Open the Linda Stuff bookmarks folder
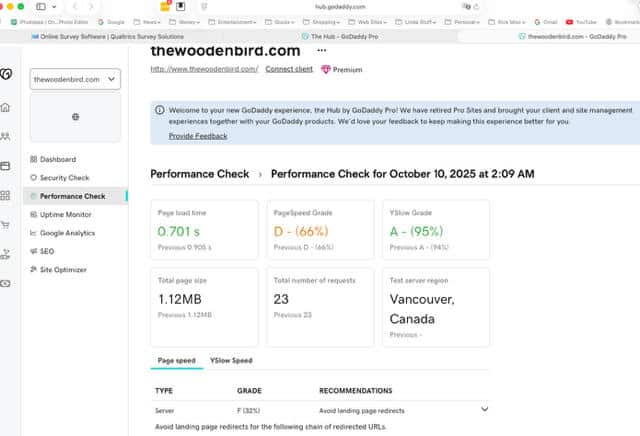The width and height of the screenshot is (640, 436). point(416,22)
